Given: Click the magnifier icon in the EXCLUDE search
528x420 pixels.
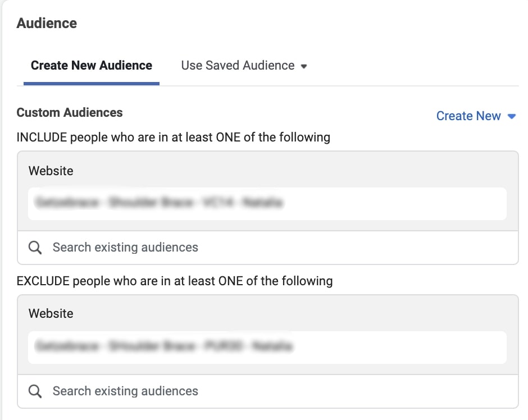Looking at the screenshot, I should 35,391.
